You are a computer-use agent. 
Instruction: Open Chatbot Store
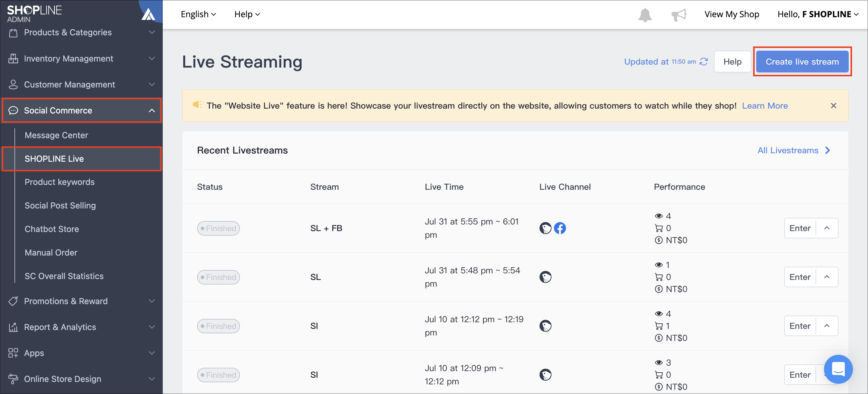click(x=52, y=229)
